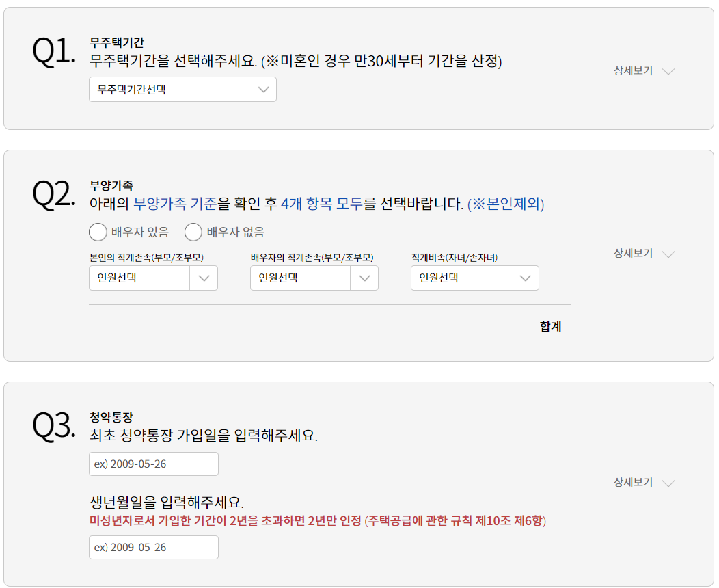The width and height of the screenshot is (719, 588).
Task: Open 직계비속(자녀/손자녀) 인원선택 dropdown
Action: pos(474,278)
